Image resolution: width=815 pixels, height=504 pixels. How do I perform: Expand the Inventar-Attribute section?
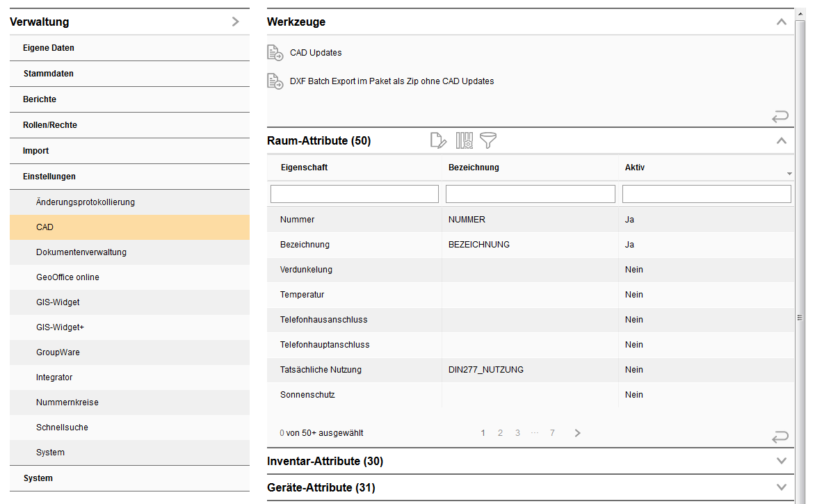coord(781,461)
